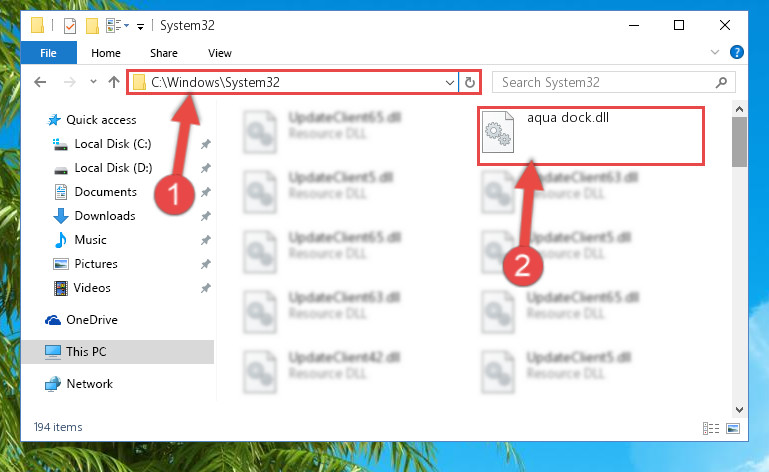This screenshot has width=769, height=472.
Task: Open the File menu tab
Action: pos(48,52)
